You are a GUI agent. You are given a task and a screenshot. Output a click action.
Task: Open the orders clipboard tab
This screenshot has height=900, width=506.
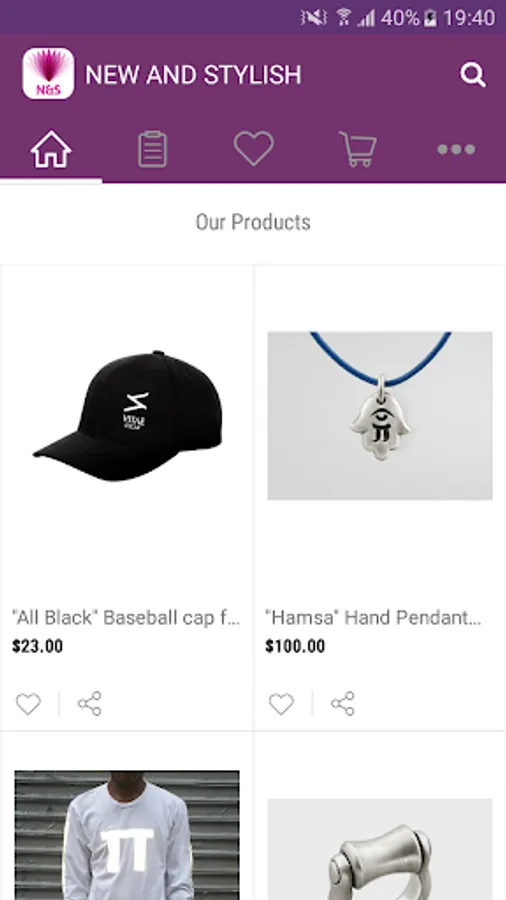153,149
